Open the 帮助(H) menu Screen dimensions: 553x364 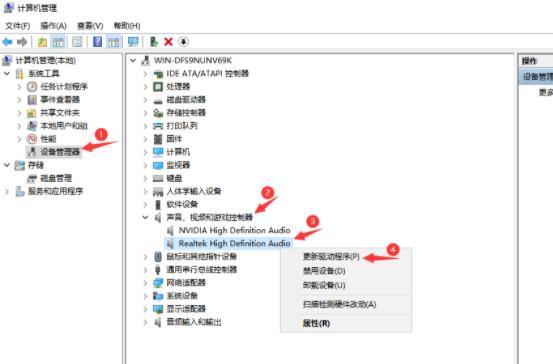point(127,26)
